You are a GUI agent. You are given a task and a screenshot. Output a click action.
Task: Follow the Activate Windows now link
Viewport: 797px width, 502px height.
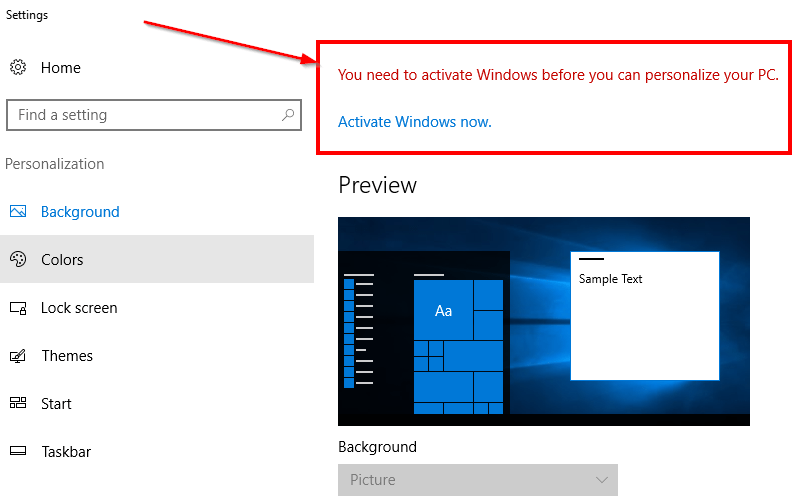tap(415, 122)
